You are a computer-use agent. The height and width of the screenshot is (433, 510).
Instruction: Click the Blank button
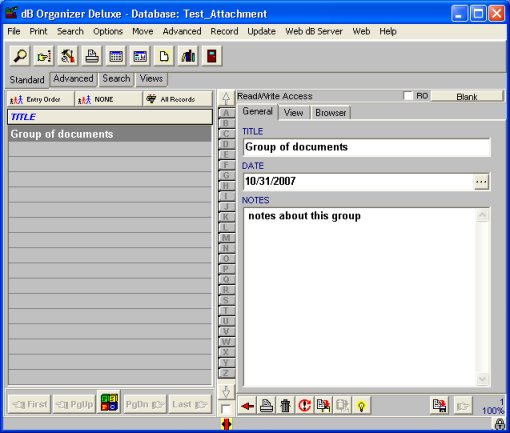[x=467, y=97]
